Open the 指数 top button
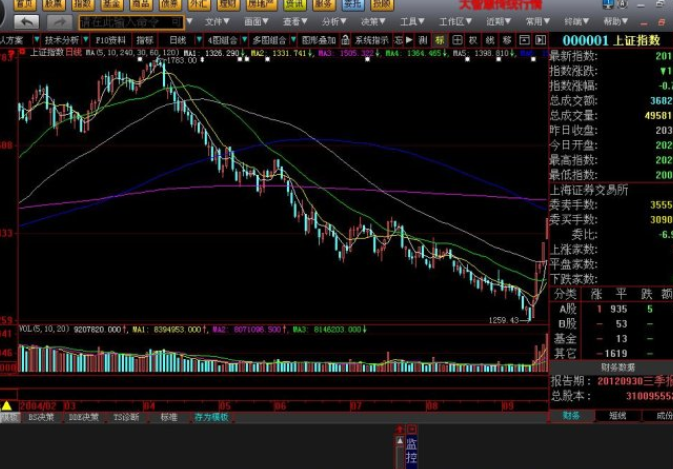 point(83,4)
